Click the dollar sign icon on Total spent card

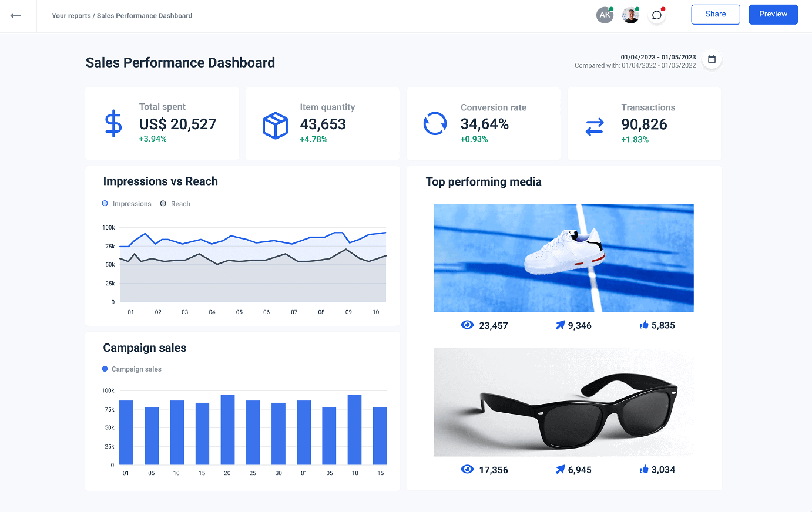[113, 123]
